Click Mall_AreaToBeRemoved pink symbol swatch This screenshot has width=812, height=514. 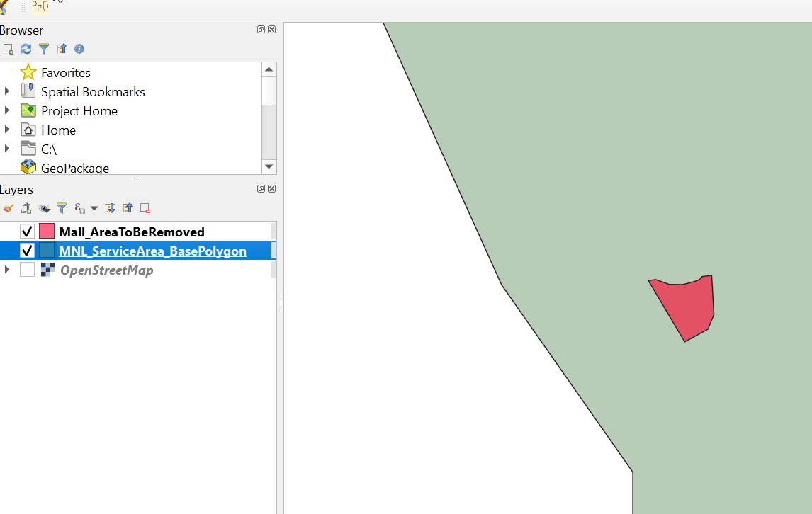[47, 232]
